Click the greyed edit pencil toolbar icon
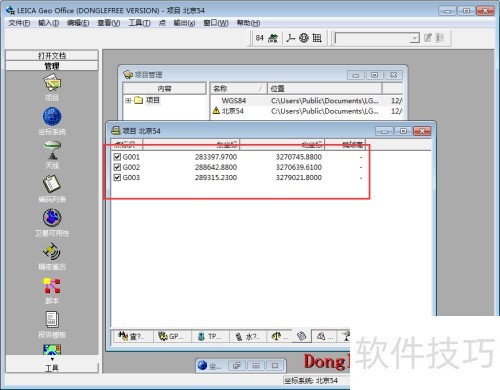 click(x=428, y=38)
